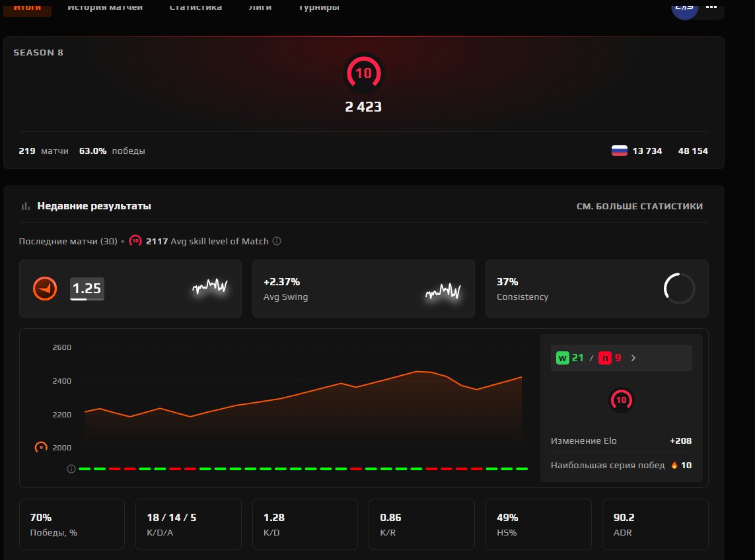Screen dimensions: 755x560
Task: Click the Elo change value +208
Action: click(681, 440)
